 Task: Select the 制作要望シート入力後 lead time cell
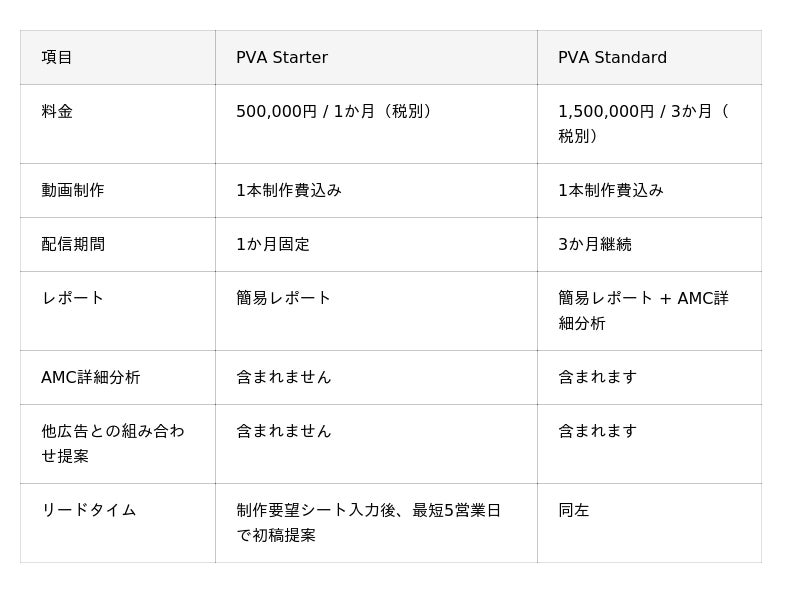[376, 523]
